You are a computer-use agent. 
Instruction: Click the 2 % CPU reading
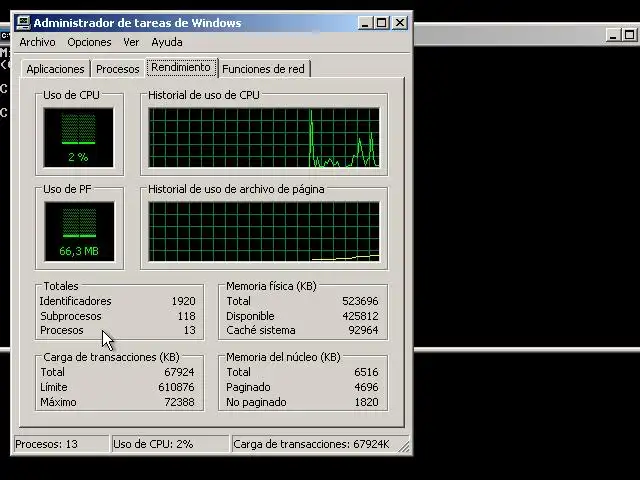[78, 157]
